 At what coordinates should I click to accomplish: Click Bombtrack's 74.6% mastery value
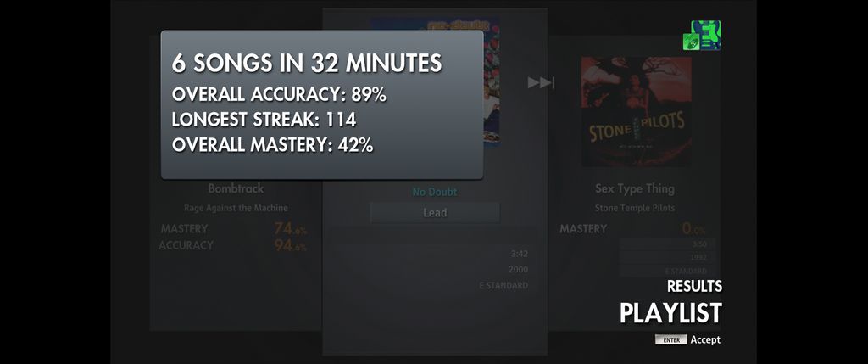(291, 229)
